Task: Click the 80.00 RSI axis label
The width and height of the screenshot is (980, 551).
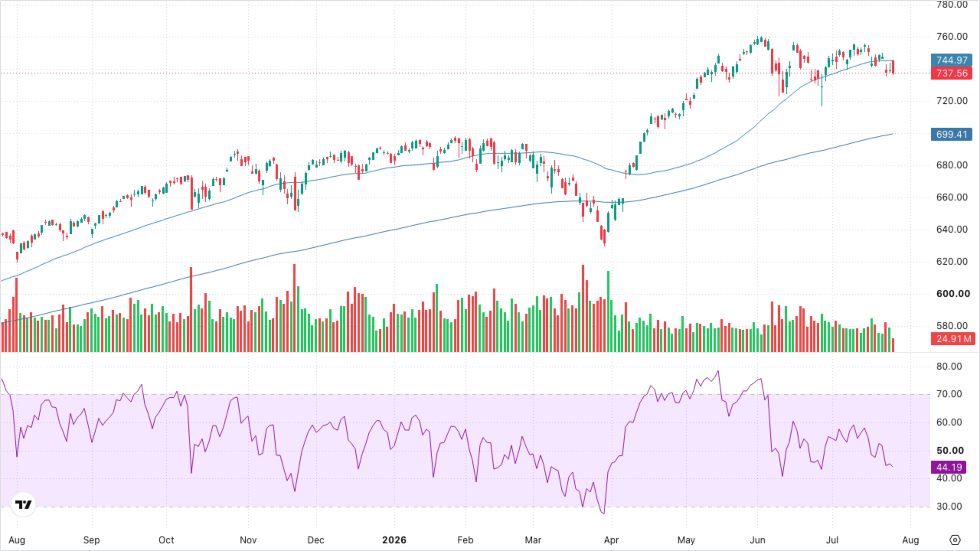Action: click(949, 367)
